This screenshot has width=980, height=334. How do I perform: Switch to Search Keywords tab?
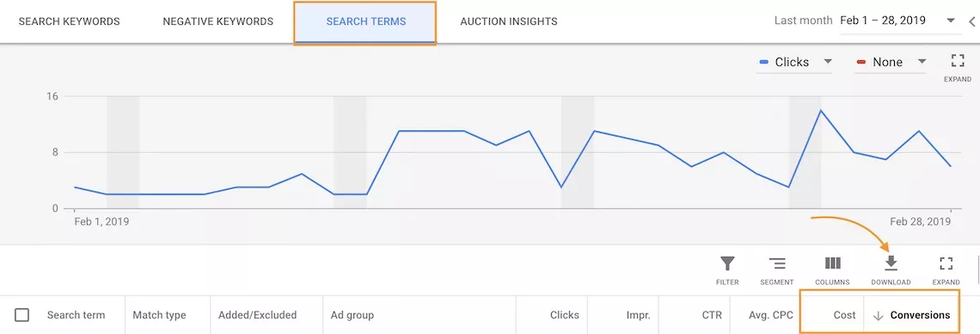[70, 21]
